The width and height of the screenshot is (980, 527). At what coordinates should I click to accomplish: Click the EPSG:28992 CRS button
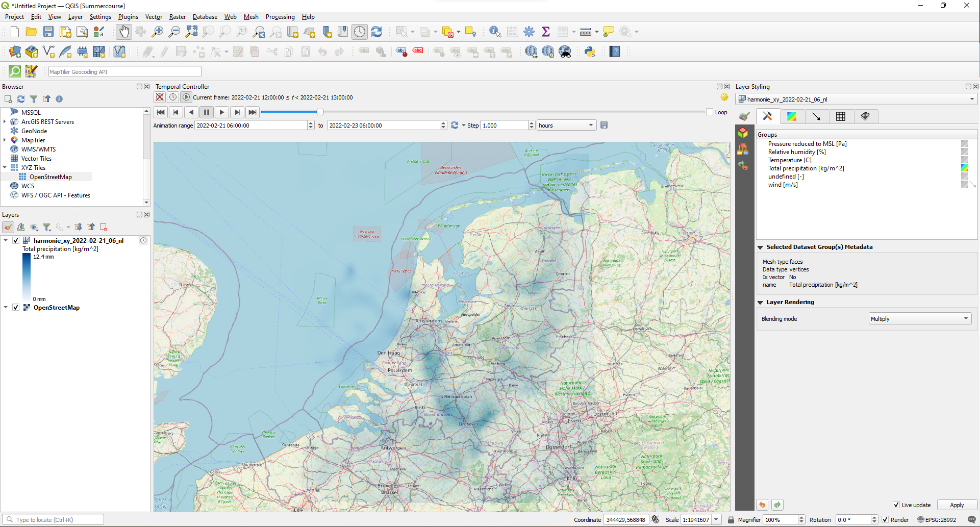point(937,520)
